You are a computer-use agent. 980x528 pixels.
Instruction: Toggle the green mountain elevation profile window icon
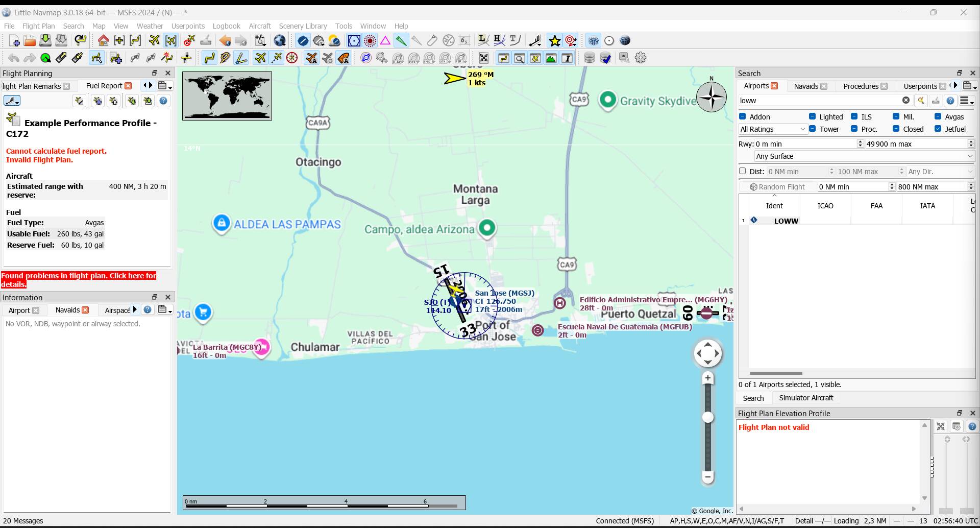(551, 58)
